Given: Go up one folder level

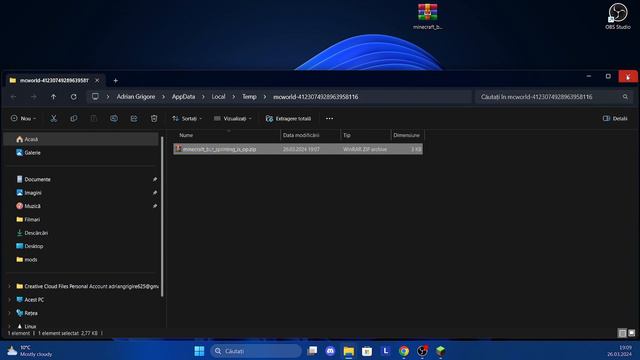Looking at the screenshot, I should 53,97.
